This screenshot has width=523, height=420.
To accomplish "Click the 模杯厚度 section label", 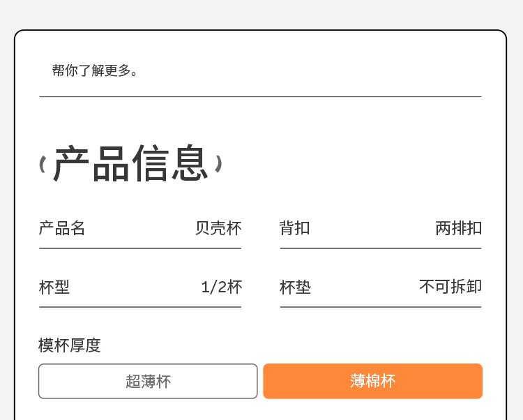I will pyautogui.click(x=70, y=345).
